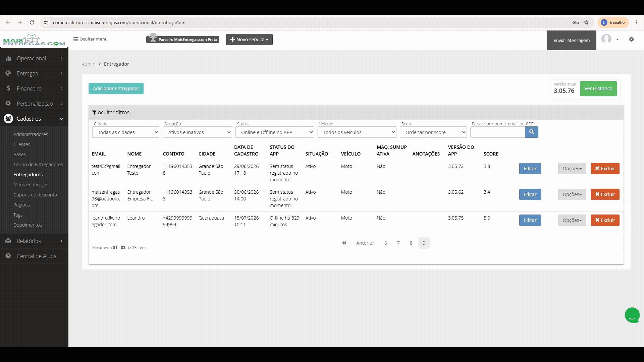Toggle the Ocultar menu hamburger link
The width and height of the screenshot is (644, 362).
tap(91, 39)
